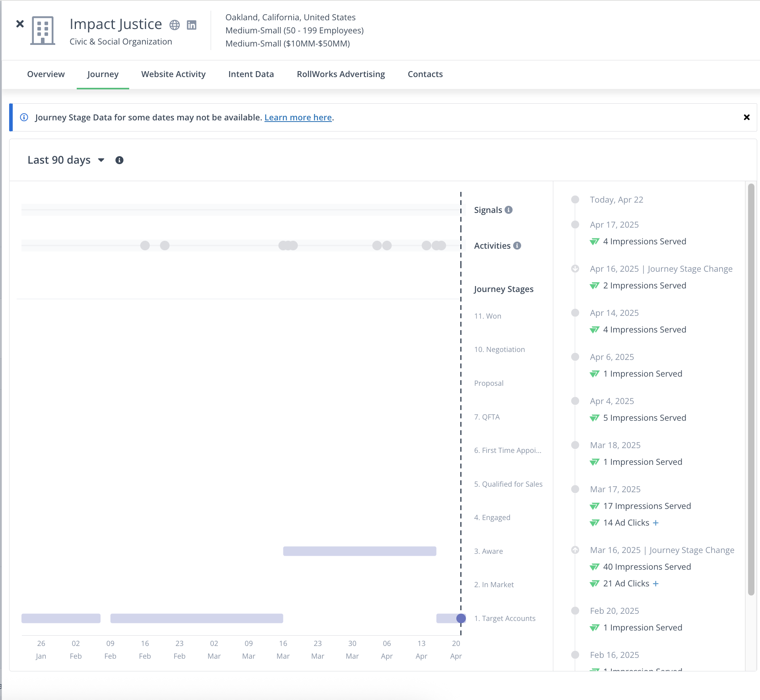760x700 pixels.
Task: Click the '11. Won' stage label
Action: coord(488,316)
